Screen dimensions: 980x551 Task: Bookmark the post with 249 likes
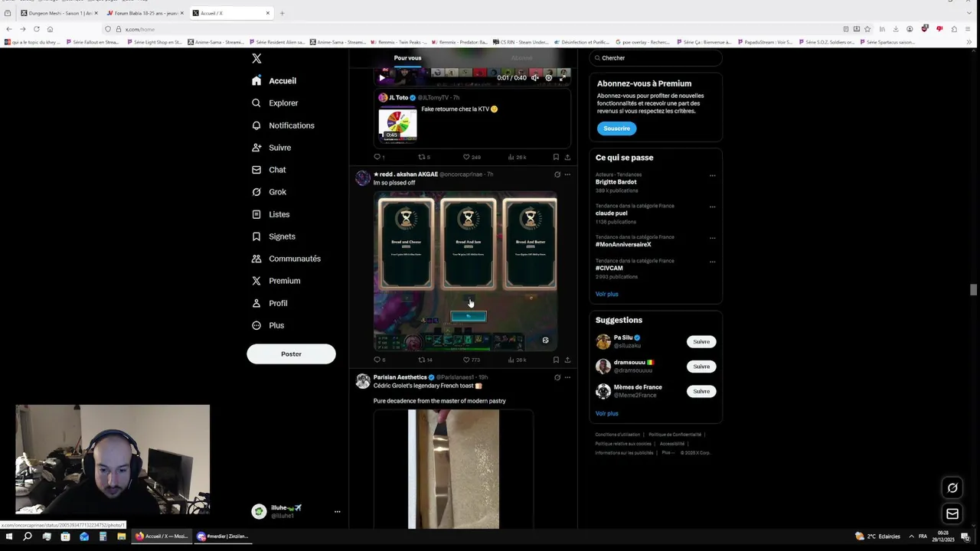tap(556, 157)
